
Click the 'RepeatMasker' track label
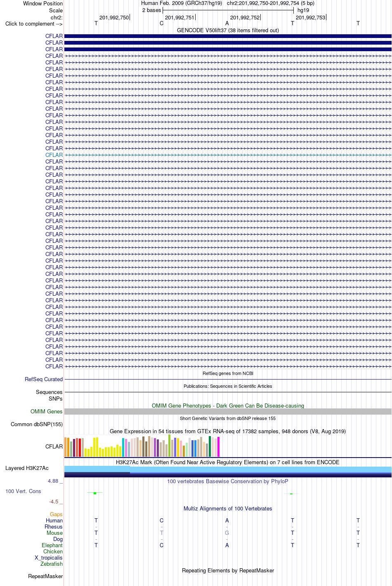(45, 576)
